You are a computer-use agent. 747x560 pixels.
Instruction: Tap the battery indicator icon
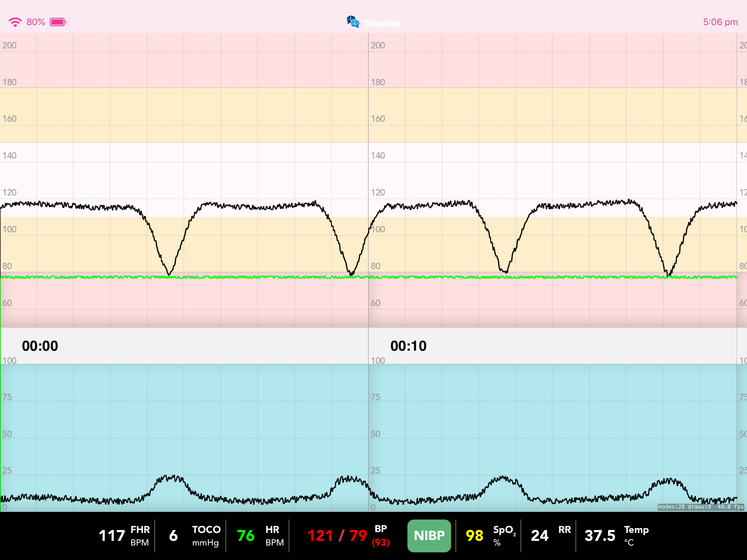click(58, 22)
